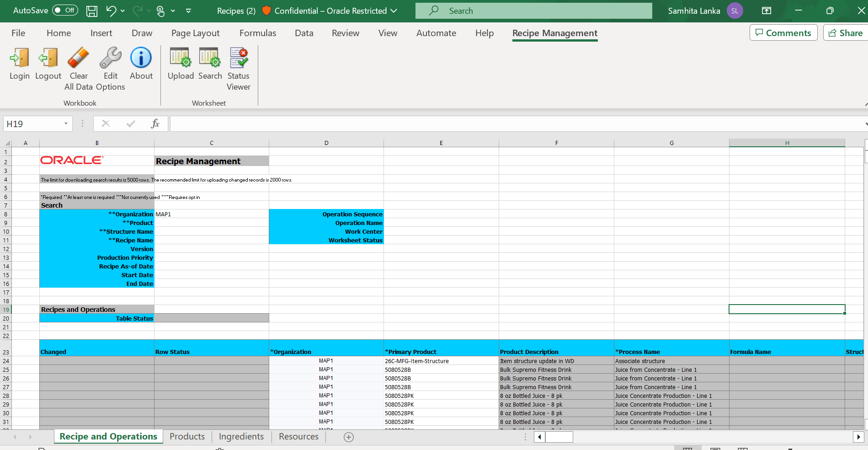Open Customize Quick Access Toolbar dropdown
The height and width of the screenshot is (450, 868).
tap(188, 11)
